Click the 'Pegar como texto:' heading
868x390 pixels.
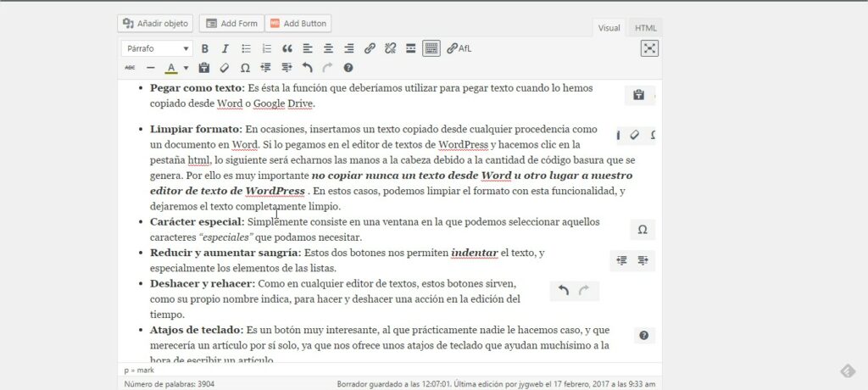pos(197,88)
